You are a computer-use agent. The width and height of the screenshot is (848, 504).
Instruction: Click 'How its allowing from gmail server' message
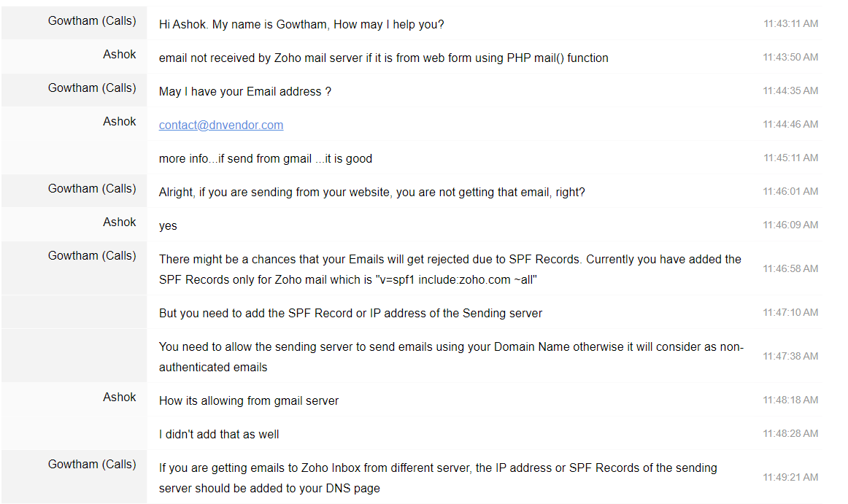point(249,400)
